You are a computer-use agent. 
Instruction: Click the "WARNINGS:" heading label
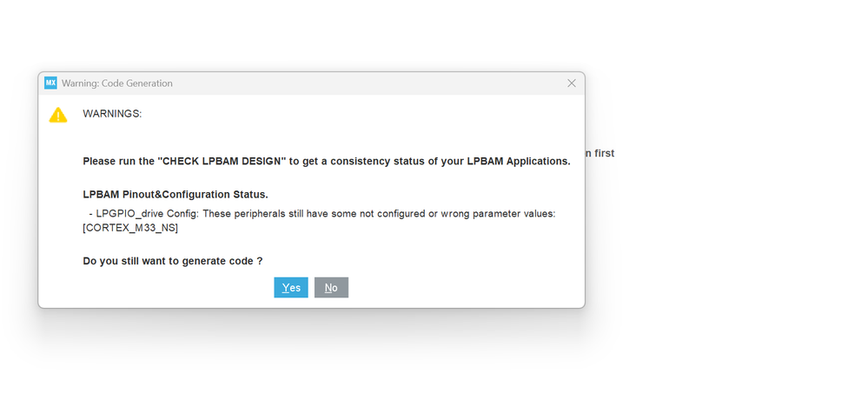tap(112, 114)
